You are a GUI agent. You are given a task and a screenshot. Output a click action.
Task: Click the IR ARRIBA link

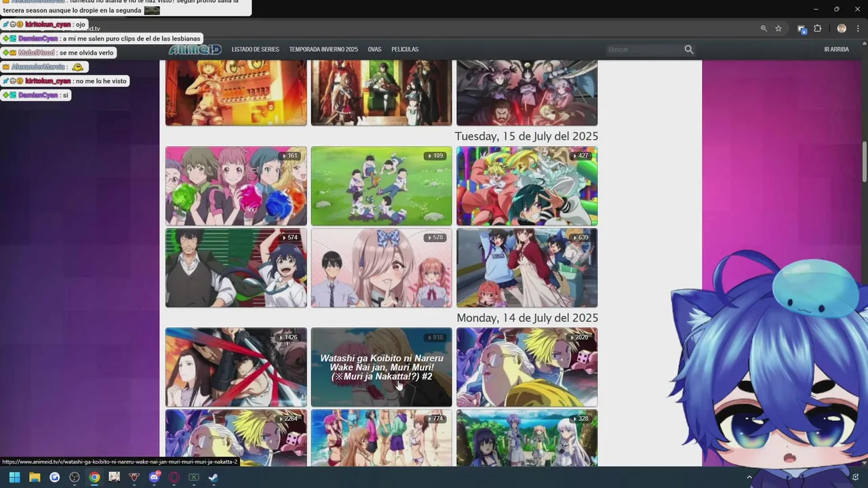click(836, 49)
